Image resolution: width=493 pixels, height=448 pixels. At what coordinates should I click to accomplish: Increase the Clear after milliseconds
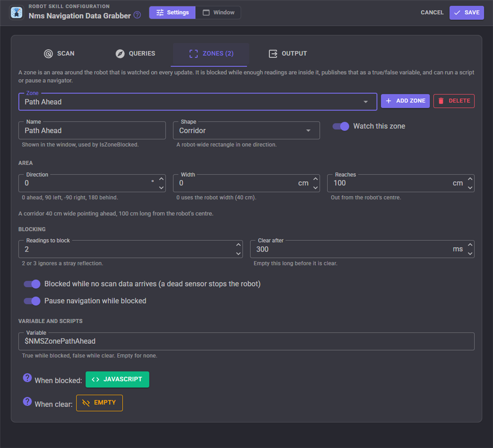coord(470,245)
